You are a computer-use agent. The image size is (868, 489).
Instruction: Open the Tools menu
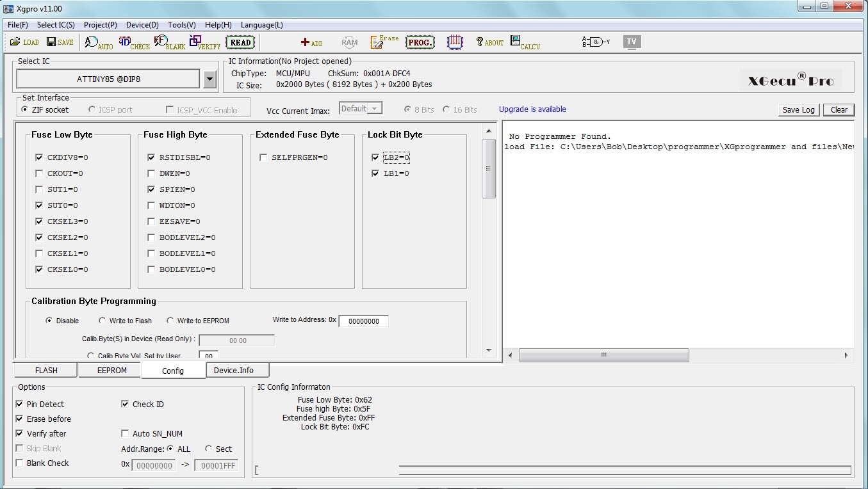(181, 24)
